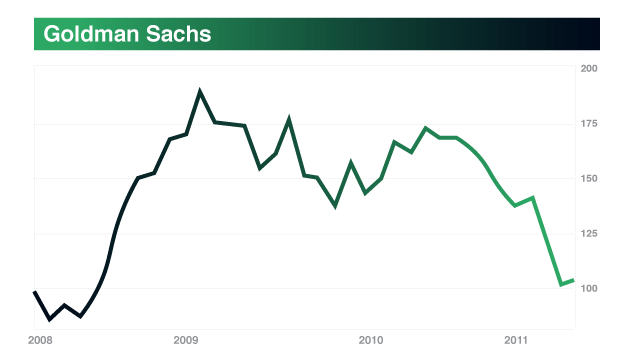Screen dimensions: 640x360
Task: Select the late-2009 trough near 138
Action: [335, 205]
